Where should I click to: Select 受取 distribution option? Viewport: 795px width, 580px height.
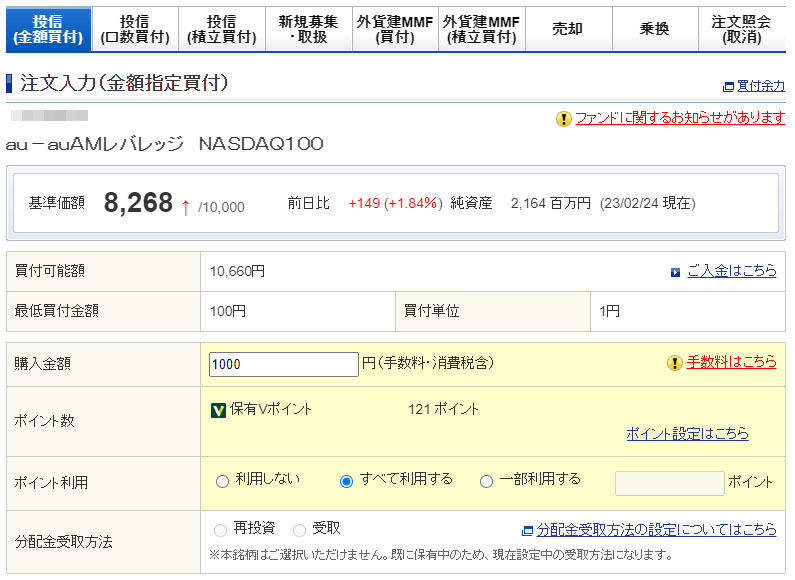[x=299, y=530]
